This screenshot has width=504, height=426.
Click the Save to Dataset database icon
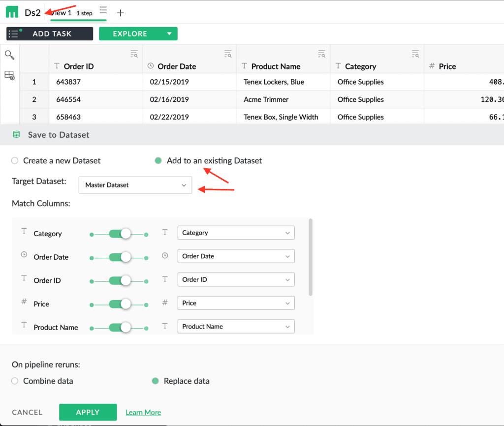point(16,135)
